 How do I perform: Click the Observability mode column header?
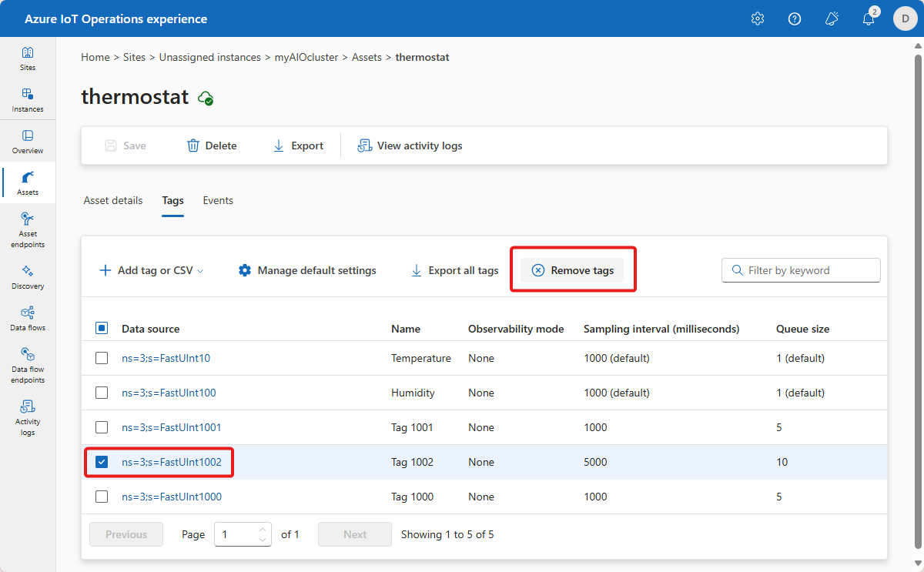[516, 329]
